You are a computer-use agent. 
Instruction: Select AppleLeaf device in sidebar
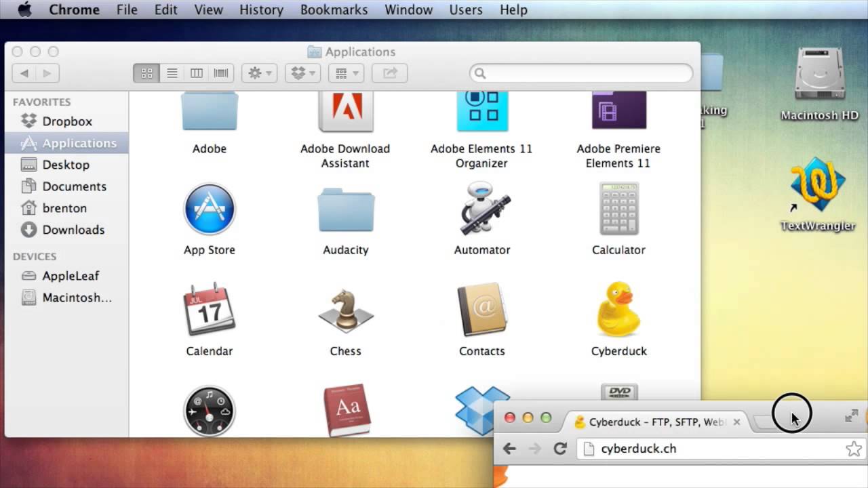66,276
